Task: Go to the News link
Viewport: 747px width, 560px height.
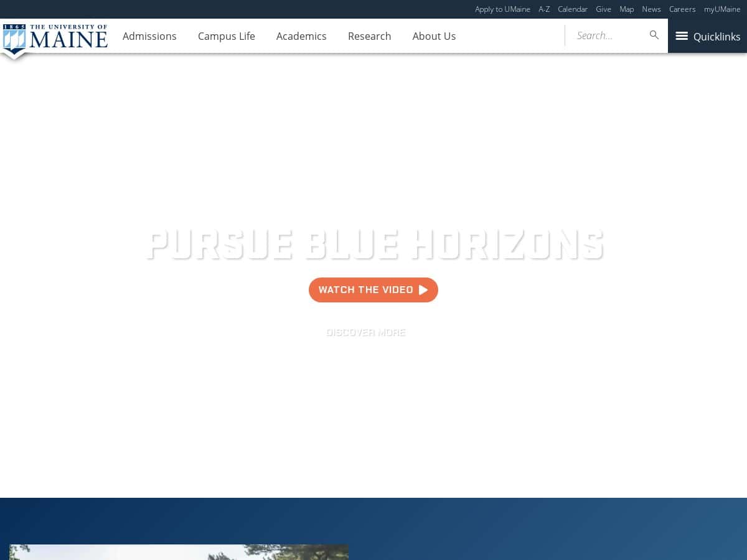Action: coord(651,9)
